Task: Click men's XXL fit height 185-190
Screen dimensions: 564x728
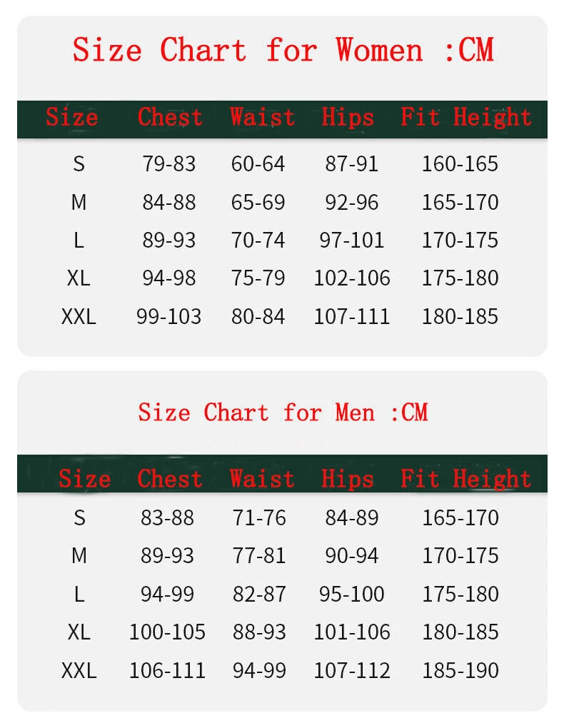Action: 460,671
